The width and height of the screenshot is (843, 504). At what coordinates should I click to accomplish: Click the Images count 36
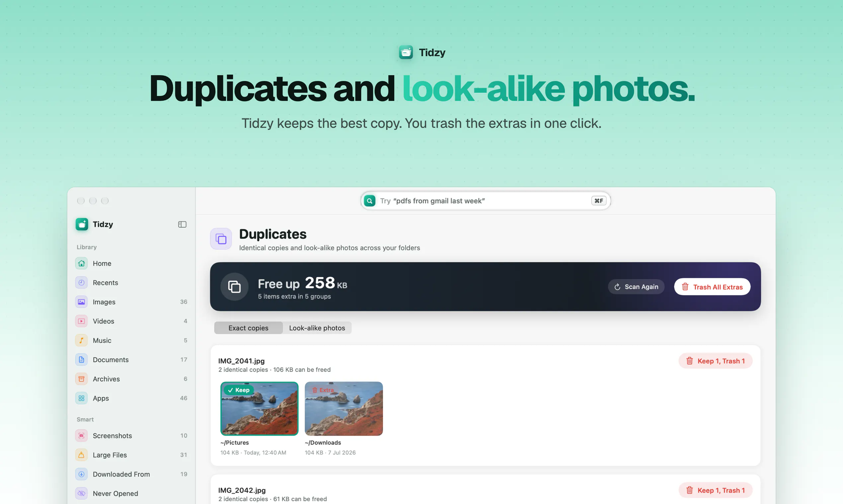pos(184,302)
